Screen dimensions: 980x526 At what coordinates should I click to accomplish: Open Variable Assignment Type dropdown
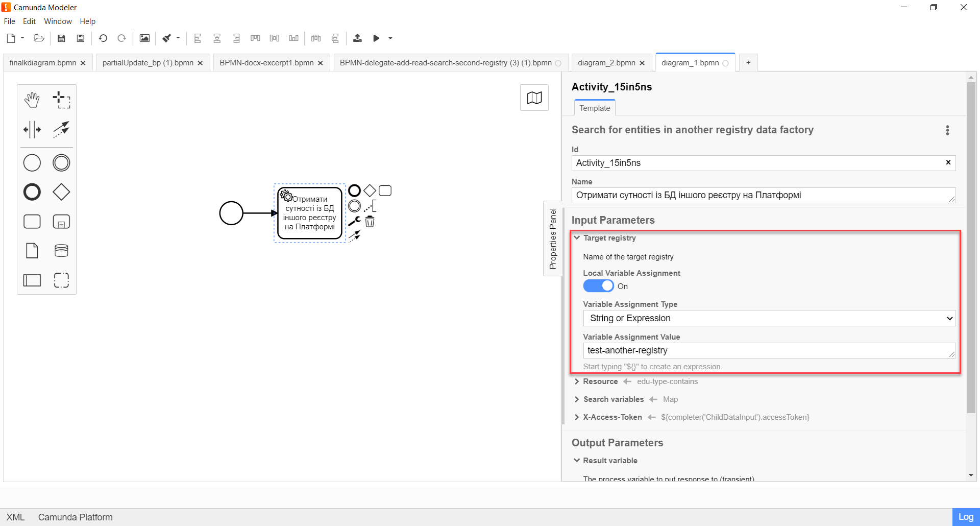(x=769, y=318)
